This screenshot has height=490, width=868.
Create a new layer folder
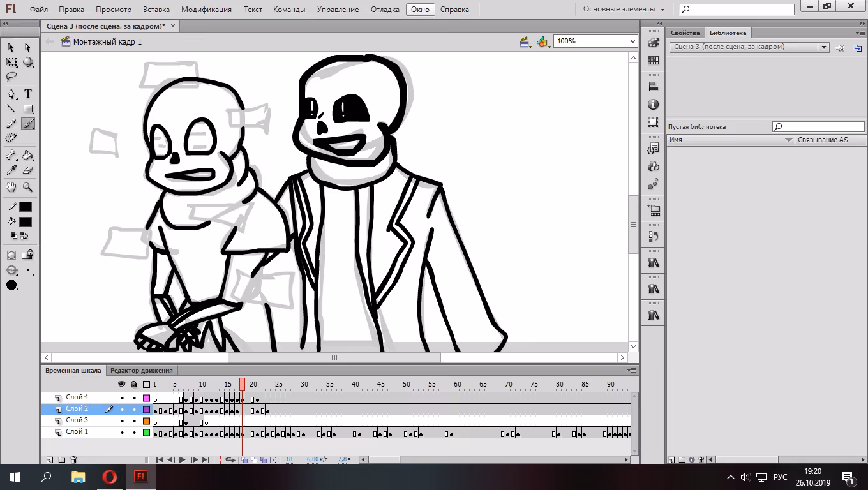tap(61, 459)
